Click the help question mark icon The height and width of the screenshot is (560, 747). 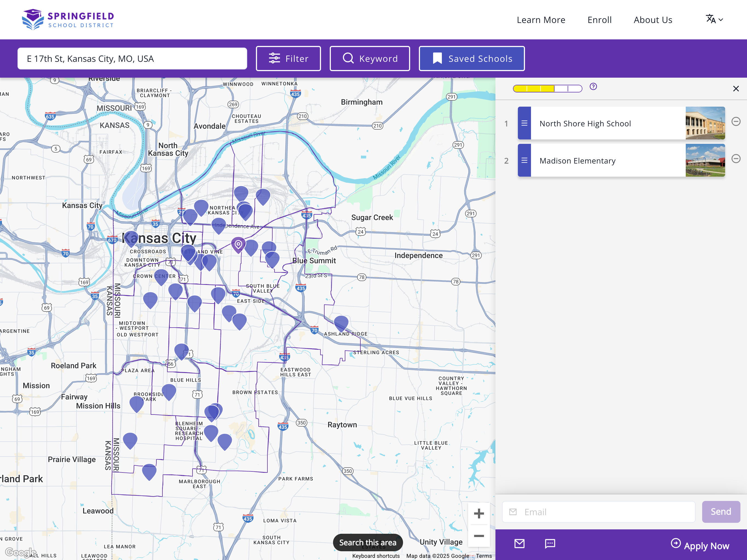tap(593, 87)
